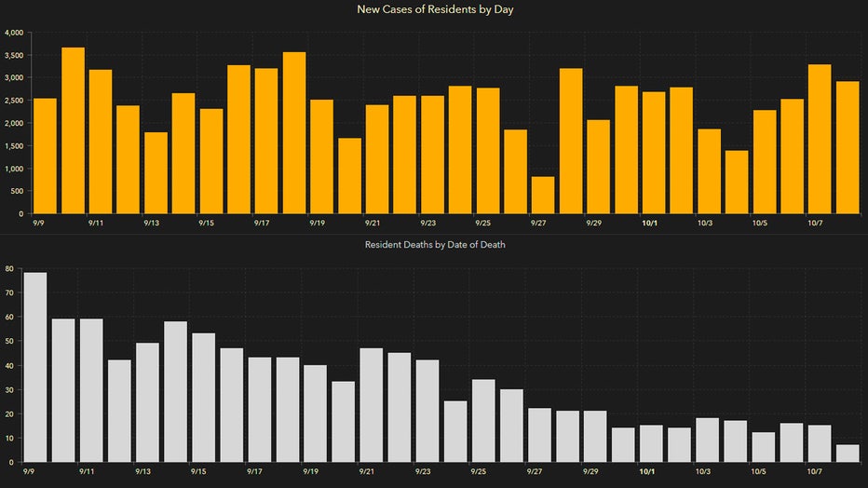Select the last orange bar for 10/8

[848, 147]
